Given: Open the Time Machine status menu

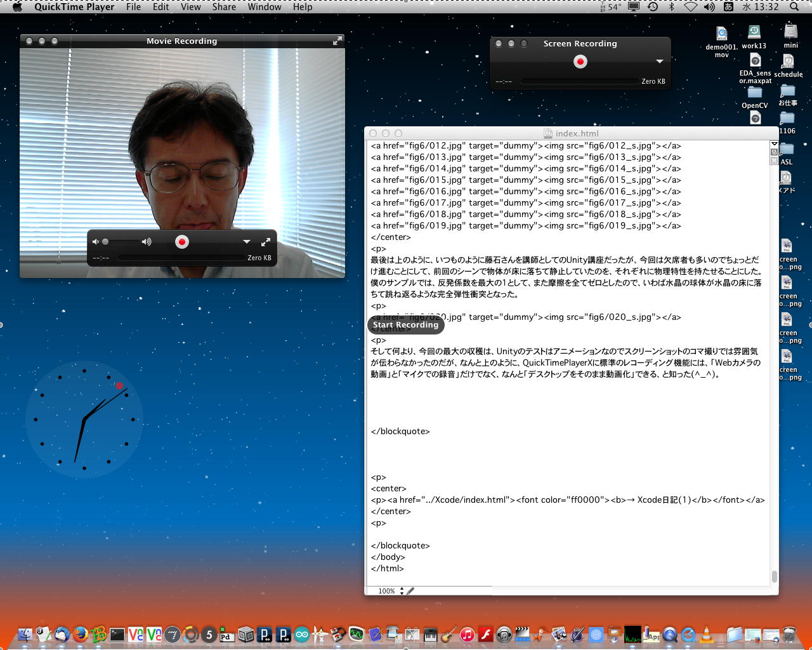Looking at the screenshot, I should click(653, 7).
